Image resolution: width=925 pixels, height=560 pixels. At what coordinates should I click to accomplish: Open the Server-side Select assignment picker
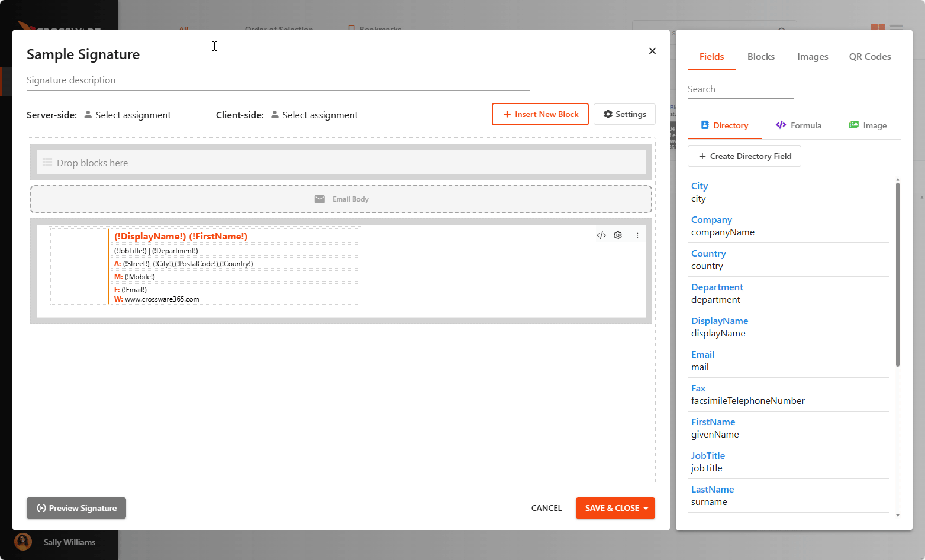click(x=133, y=115)
